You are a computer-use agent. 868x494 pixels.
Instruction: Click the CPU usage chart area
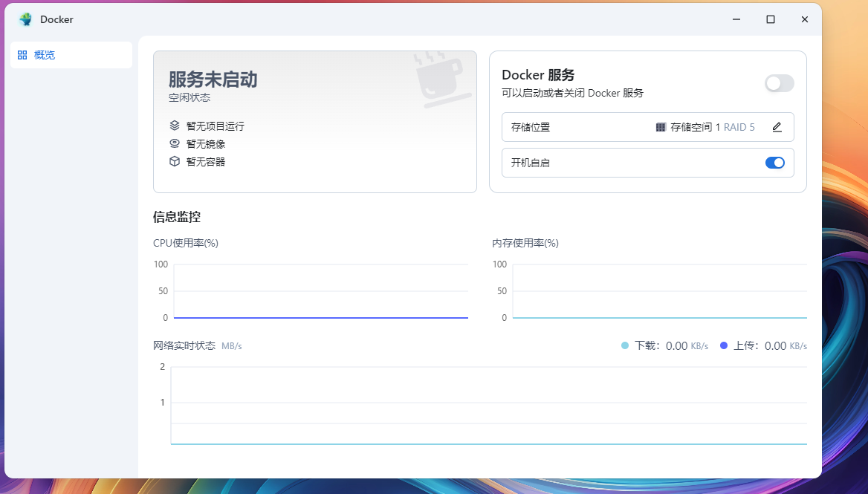321,291
